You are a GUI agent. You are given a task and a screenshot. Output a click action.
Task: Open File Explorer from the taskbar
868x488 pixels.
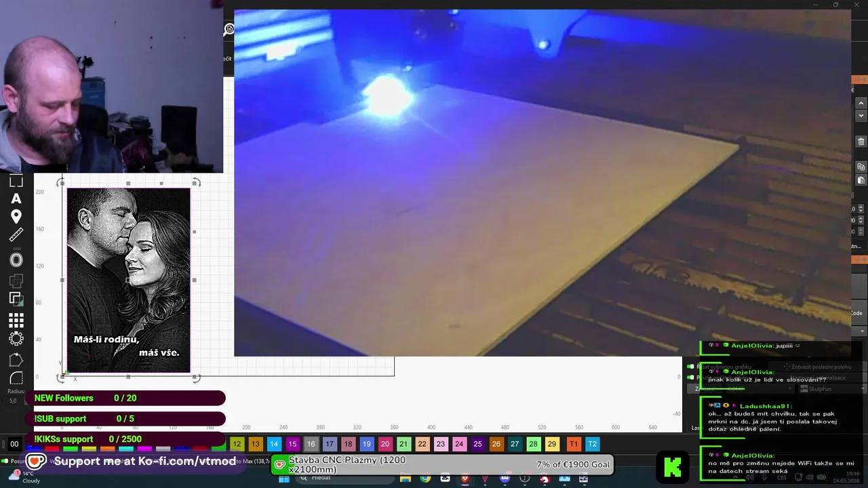click(x=406, y=479)
